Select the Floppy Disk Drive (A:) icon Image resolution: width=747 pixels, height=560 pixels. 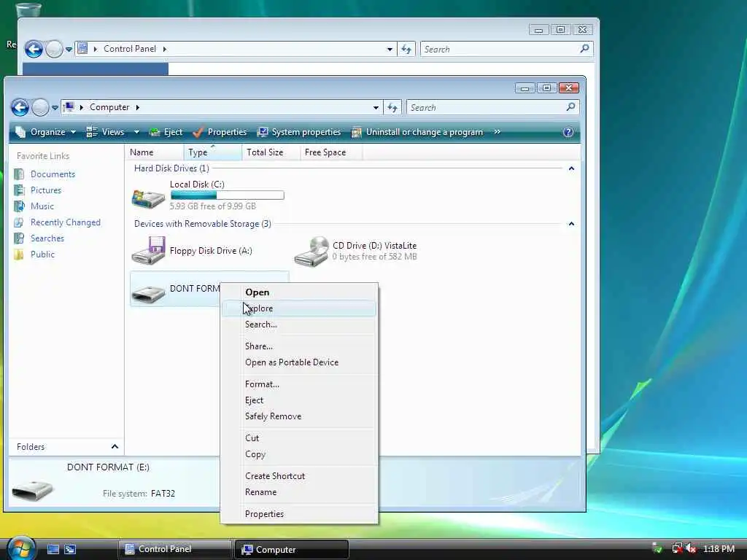click(x=148, y=251)
